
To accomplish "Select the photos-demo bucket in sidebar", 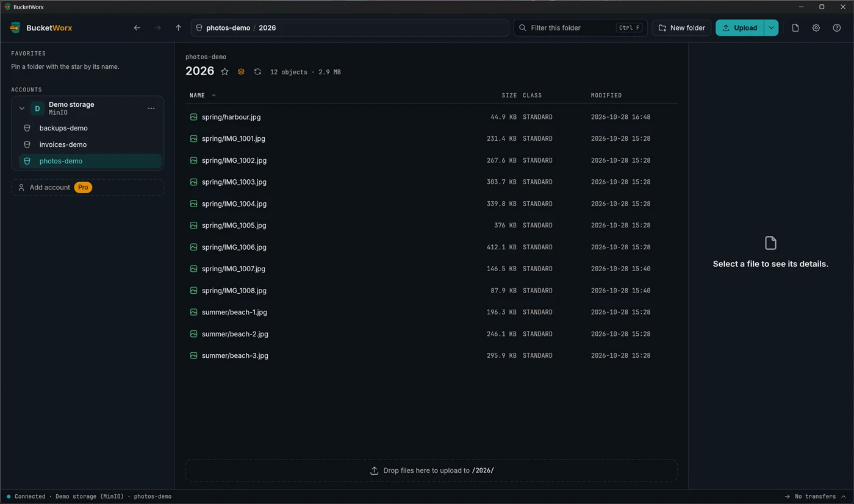I will point(90,161).
